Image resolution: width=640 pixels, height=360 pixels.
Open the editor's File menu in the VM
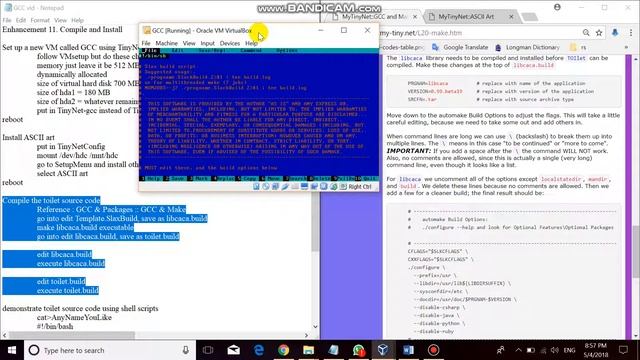151,51
